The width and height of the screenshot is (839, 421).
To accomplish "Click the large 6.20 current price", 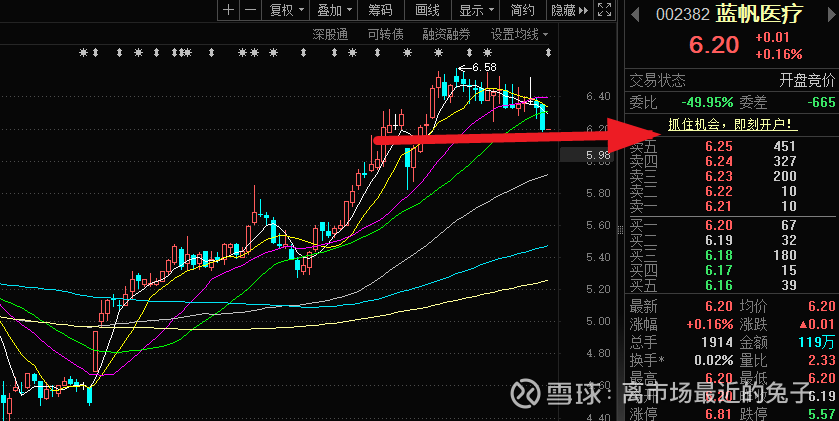I will [x=714, y=45].
